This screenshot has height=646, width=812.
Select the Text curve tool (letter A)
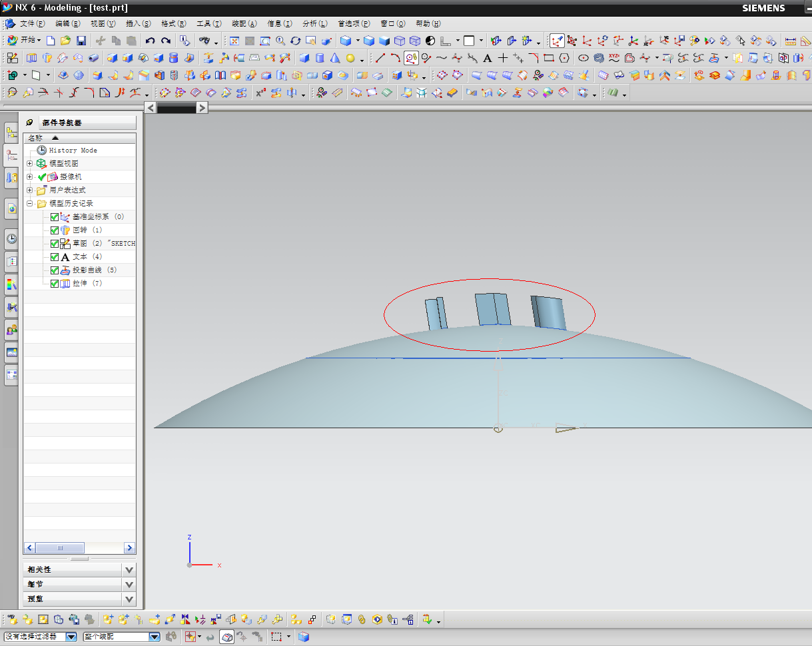click(488, 58)
